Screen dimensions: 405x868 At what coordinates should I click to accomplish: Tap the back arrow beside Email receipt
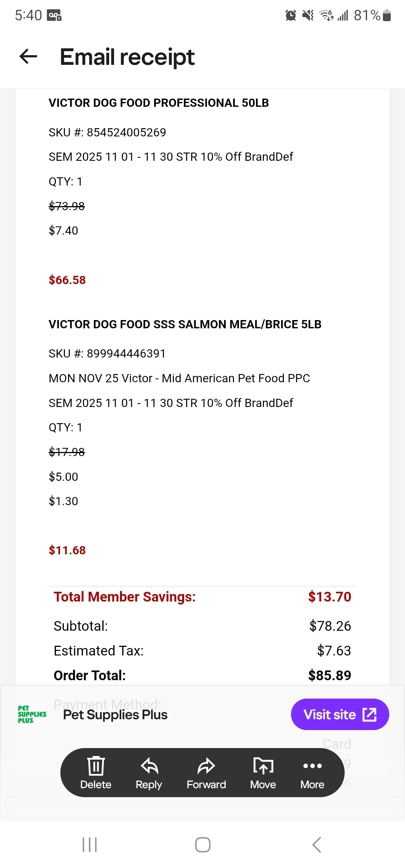(x=28, y=57)
